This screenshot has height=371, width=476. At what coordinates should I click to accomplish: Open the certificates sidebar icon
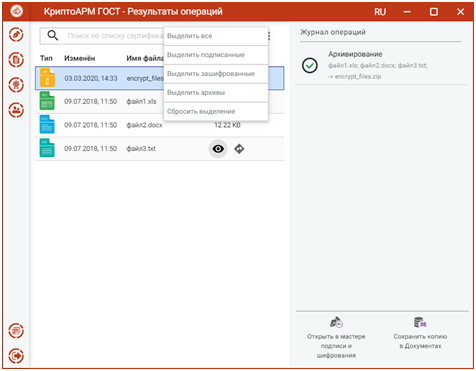click(x=16, y=85)
